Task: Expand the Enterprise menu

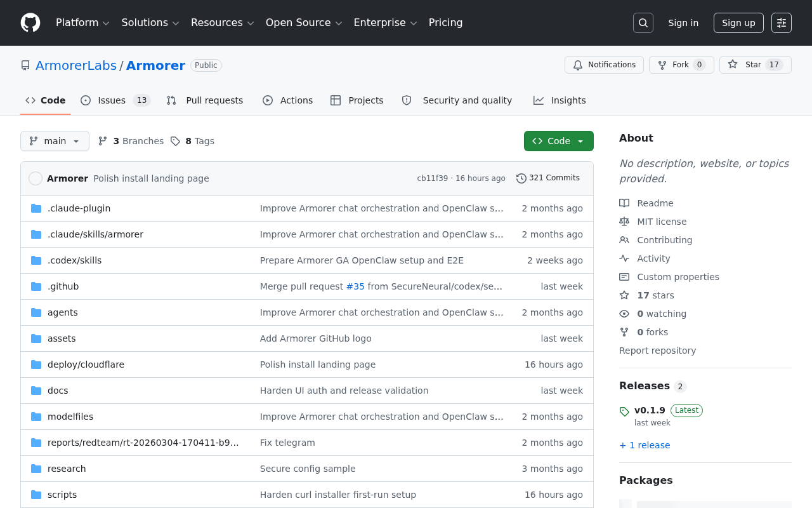Action: point(385,23)
